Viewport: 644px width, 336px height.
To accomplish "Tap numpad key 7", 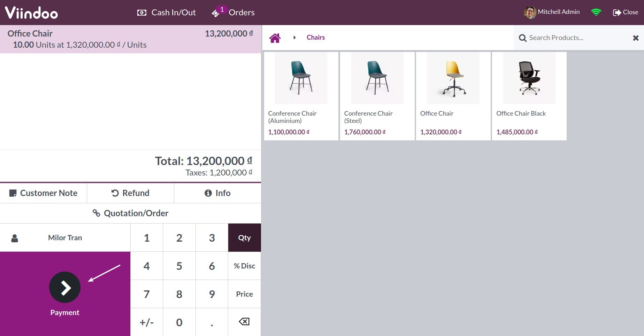I will tap(147, 294).
